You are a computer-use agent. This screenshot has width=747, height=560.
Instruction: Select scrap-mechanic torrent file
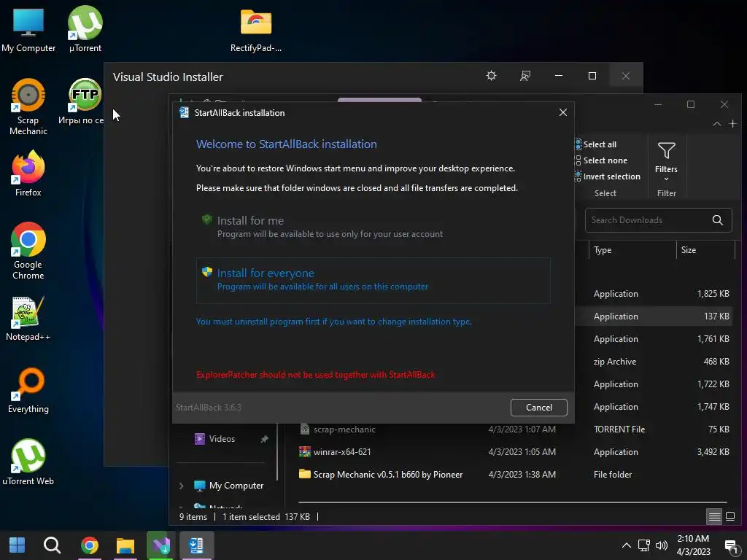[x=337, y=429]
